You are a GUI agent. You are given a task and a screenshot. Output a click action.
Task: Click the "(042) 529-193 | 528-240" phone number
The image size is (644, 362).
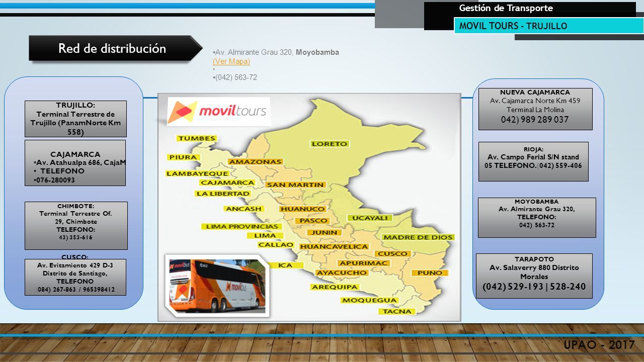pos(534,287)
